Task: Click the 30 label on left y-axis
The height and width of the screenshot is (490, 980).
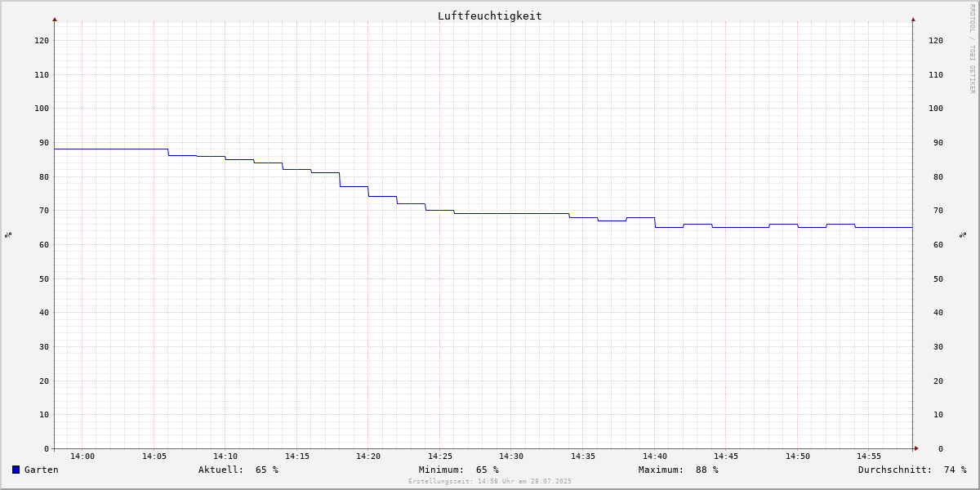Action: tap(44, 346)
